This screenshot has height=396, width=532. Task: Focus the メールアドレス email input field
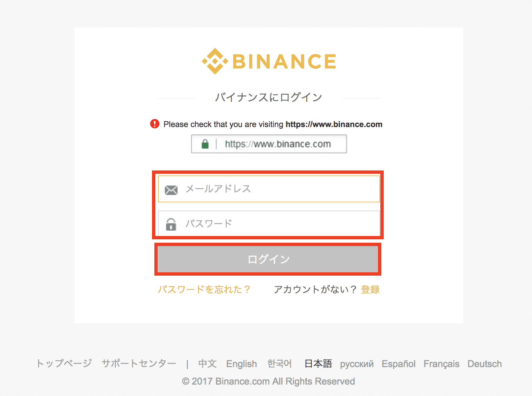[x=279, y=189]
